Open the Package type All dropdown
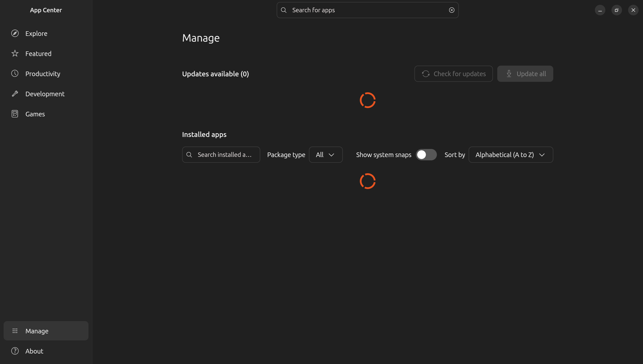This screenshot has height=364, width=643. click(326, 154)
